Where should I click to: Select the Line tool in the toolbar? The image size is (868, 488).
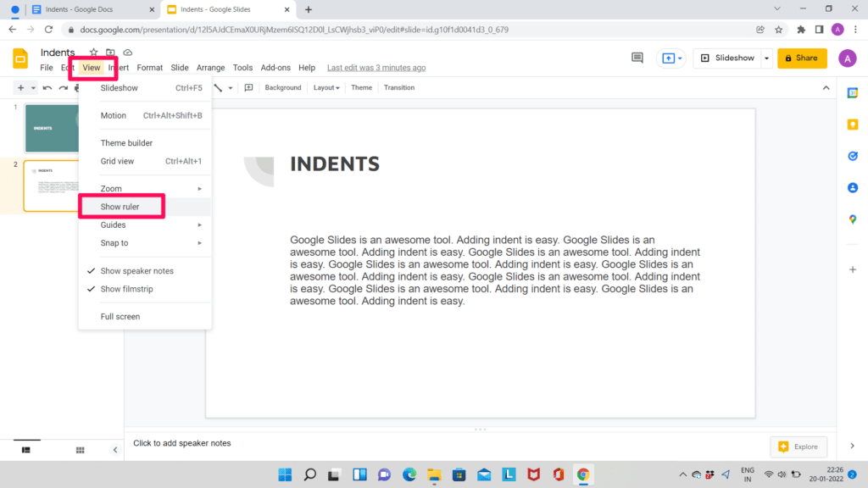[x=218, y=87]
